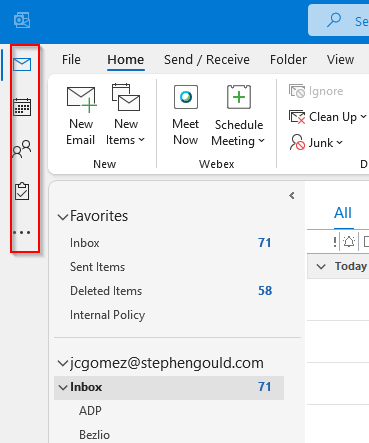Show more apps via the ellipsis icon
The width and height of the screenshot is (369, 443).
click(22, 232)
